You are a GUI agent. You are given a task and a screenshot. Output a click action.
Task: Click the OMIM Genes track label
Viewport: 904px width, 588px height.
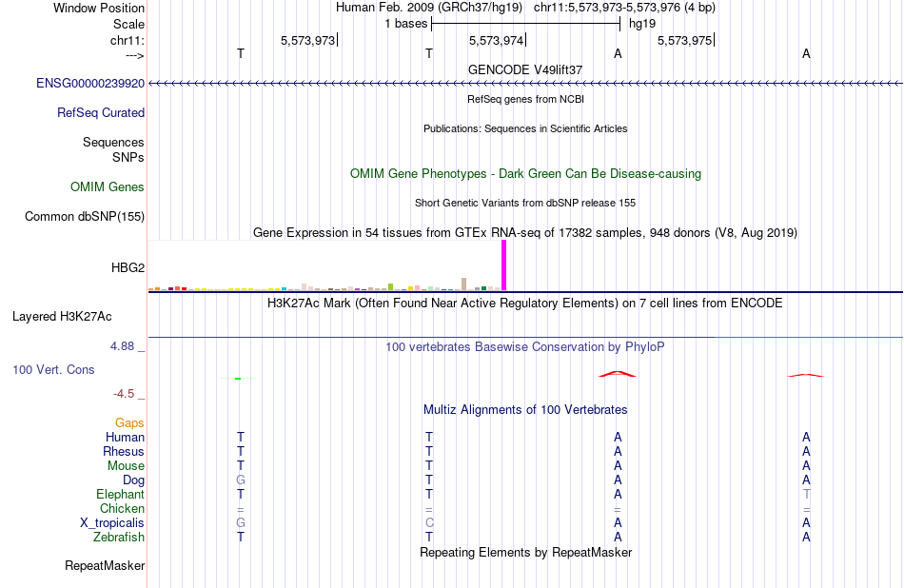click(x=108, y=187)
